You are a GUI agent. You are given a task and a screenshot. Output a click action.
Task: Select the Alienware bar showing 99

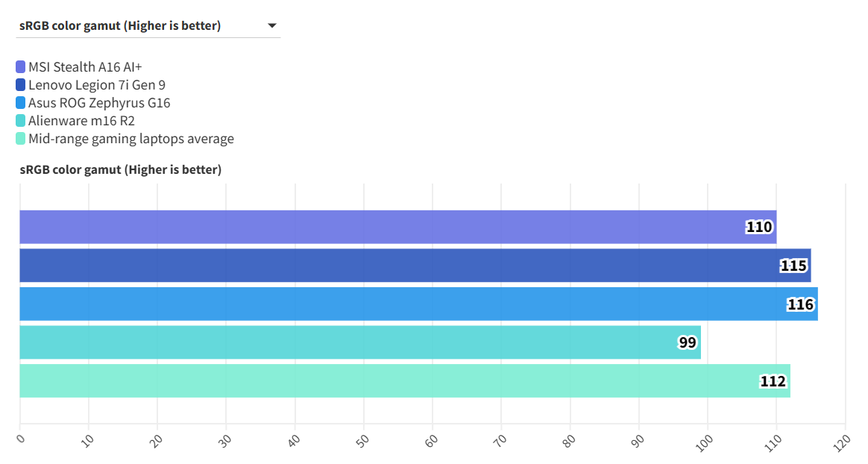pos(359,342)
